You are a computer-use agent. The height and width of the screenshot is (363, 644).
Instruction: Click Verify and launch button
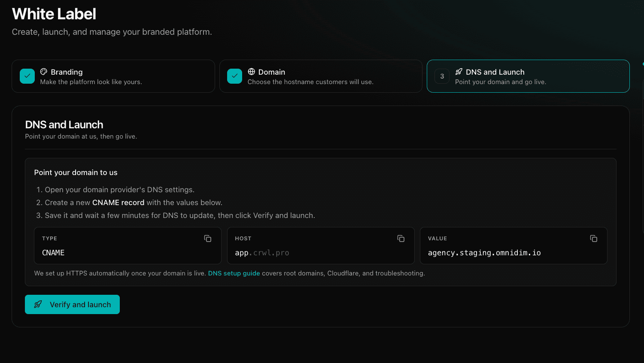(x=72, y=304)
